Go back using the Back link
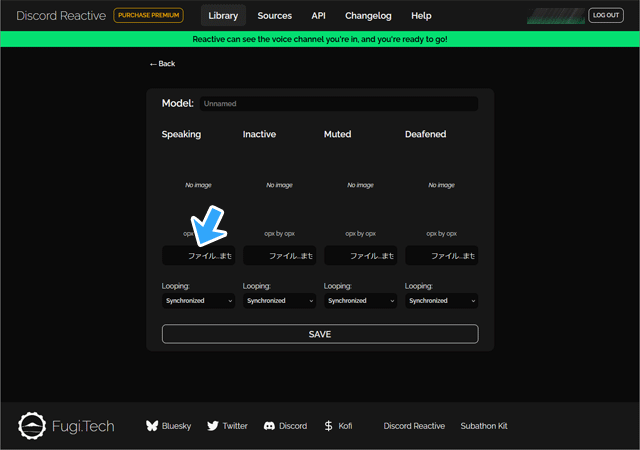640x450 pixels. [x=162, y=64]
